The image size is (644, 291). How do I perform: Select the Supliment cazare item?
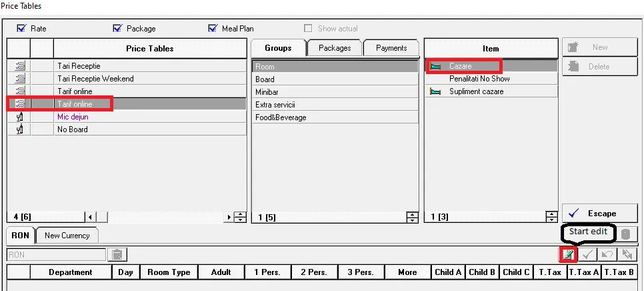tap(491, 91)
